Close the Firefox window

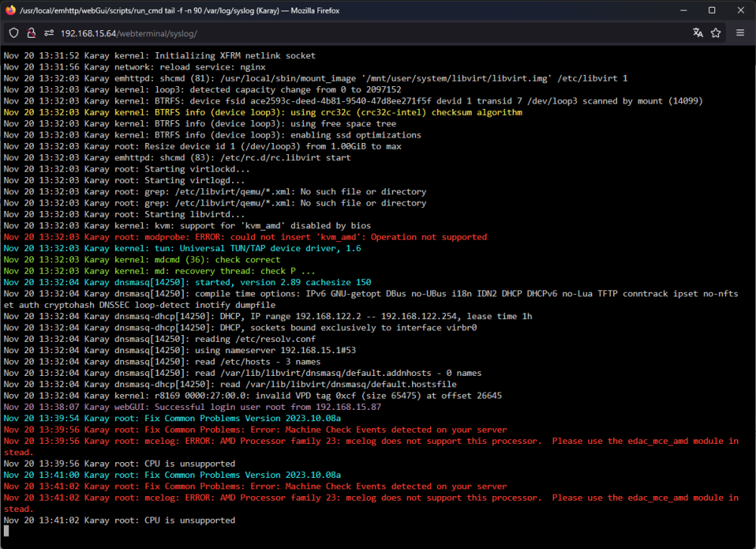(741, 10)
